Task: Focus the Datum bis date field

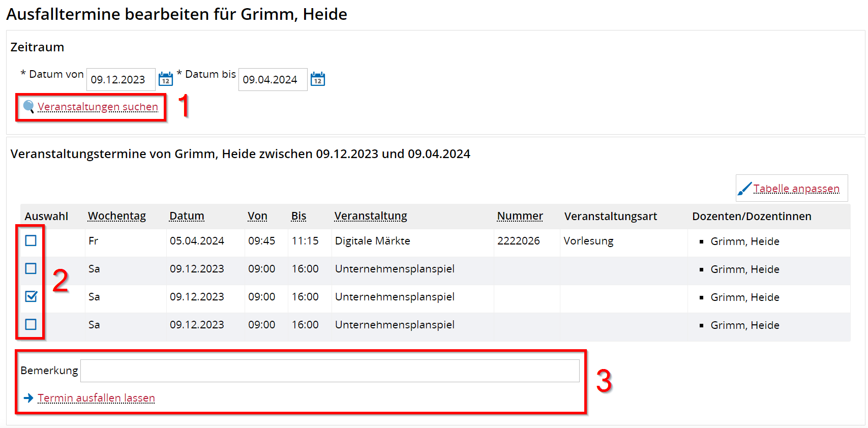Action: 273,79
